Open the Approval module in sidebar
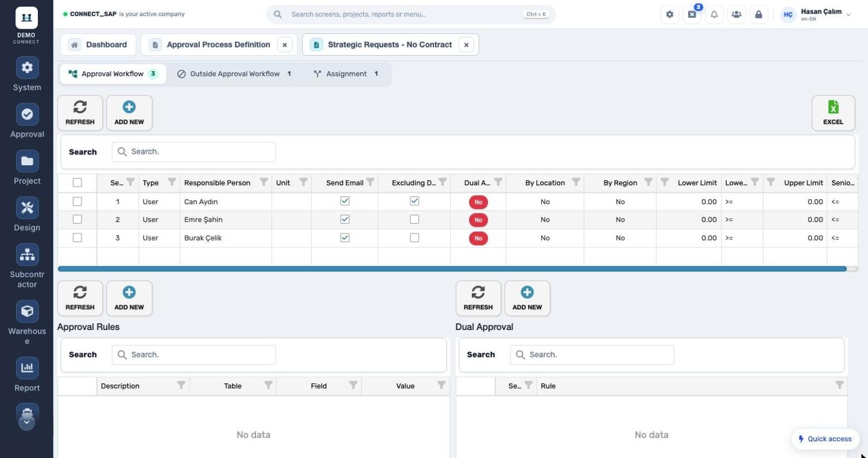The image size is (868, 458). (x=27, y=121)
